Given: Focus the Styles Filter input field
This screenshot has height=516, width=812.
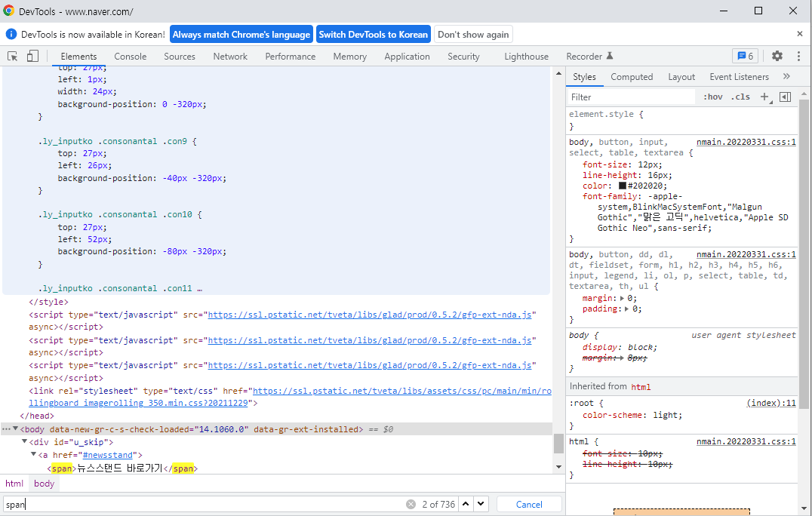Looking at the screenshot, I should click(x=632, y=97).
